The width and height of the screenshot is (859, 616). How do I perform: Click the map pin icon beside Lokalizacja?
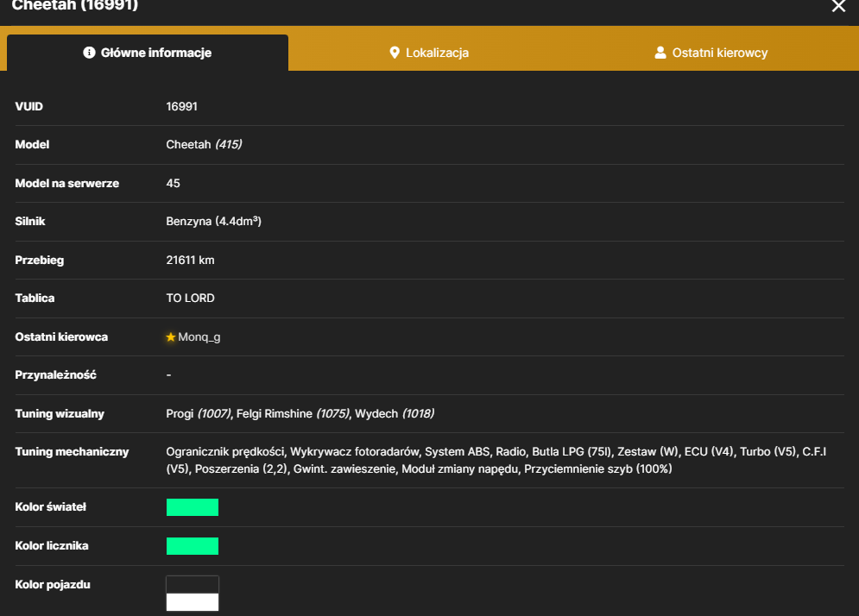coord(394,53)
